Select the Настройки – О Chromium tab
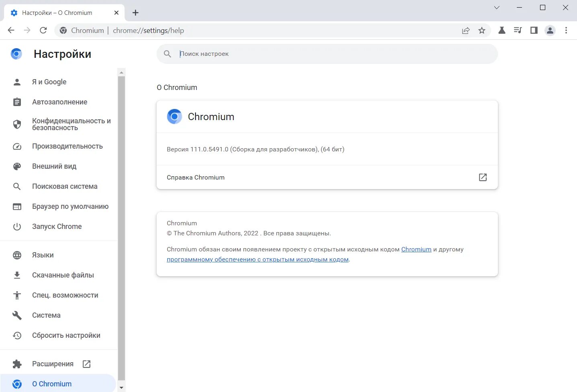 [64, 13]
